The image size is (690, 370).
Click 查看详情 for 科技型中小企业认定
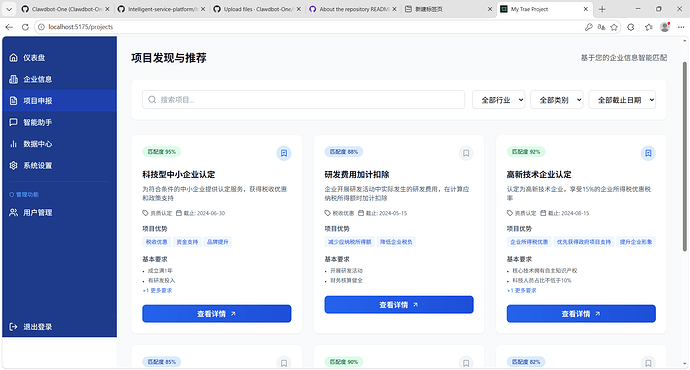pos(217,314)
